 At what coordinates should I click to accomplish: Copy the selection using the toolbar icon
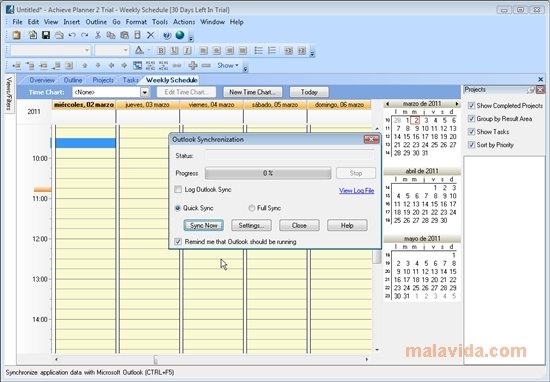pos(111,35)
